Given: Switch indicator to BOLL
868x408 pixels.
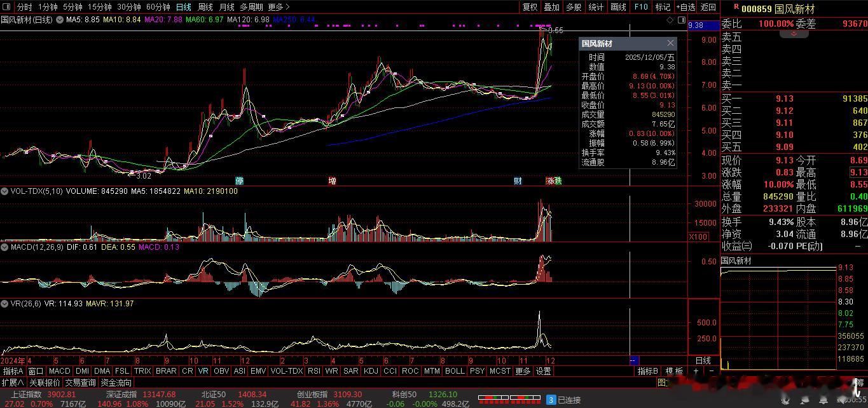Looking at the screenshot, I should [x=455, y=371].
